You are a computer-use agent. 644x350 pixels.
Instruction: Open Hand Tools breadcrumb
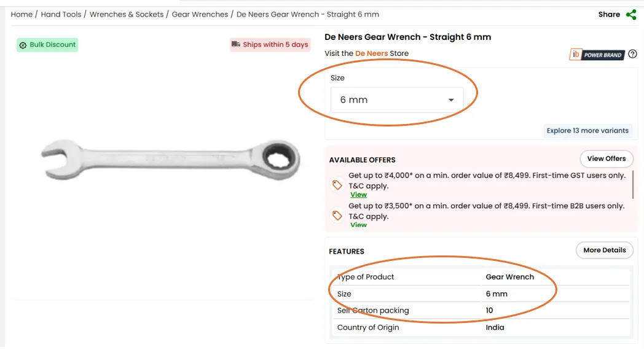coord(61,14)
